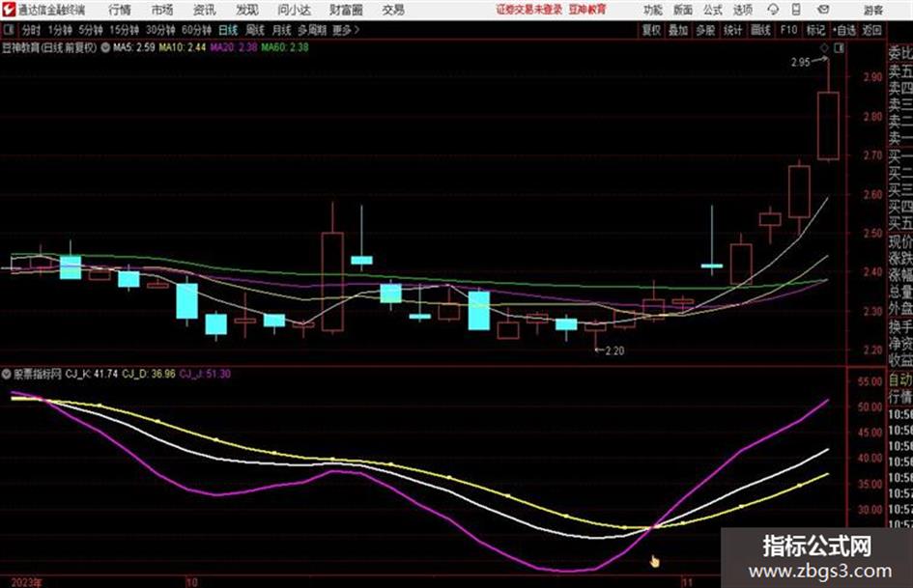This screenshot has height=588, width=913.
Task: Open the 公式 menu
Action: [713, 10]
